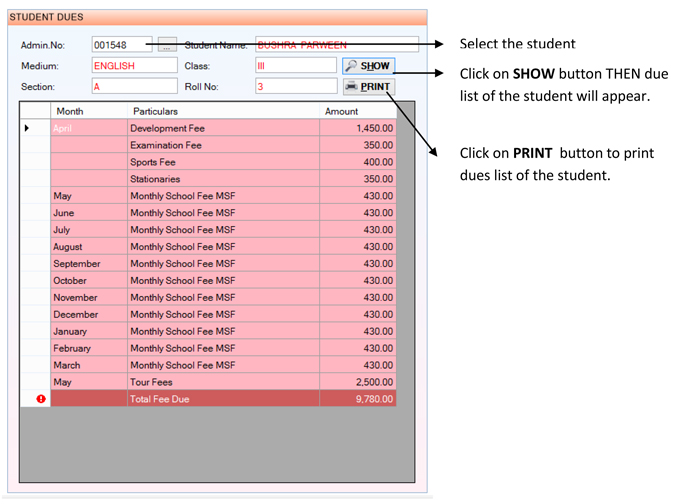Viewport: 682px width, 504px height.
Task: Select the February month cell
Action: 89,348
